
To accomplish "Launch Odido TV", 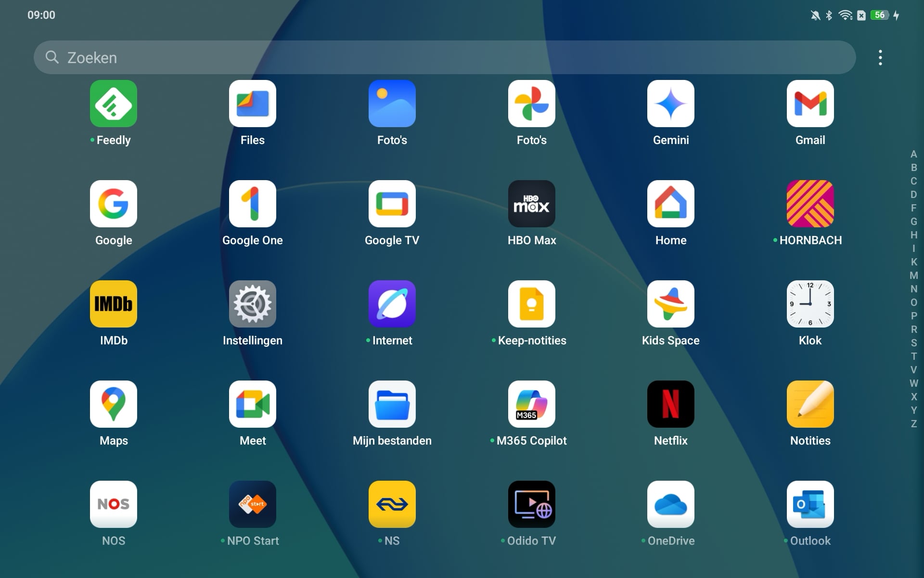I will (x=532, y=504).
